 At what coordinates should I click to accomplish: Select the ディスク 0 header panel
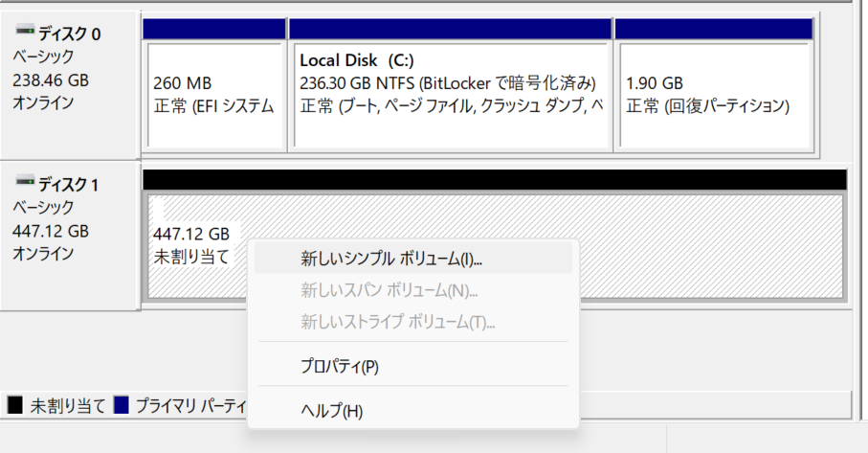pyautogui.click(x=69, y=84)
